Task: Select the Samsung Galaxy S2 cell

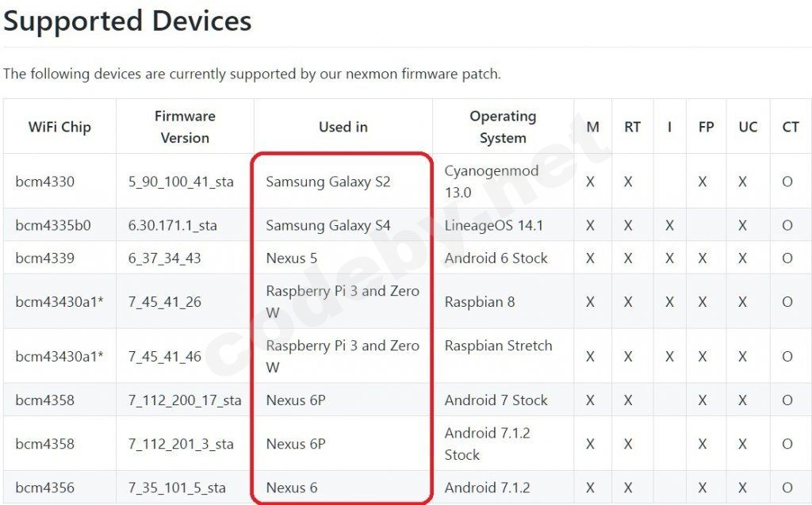Action: coord(328,182)
